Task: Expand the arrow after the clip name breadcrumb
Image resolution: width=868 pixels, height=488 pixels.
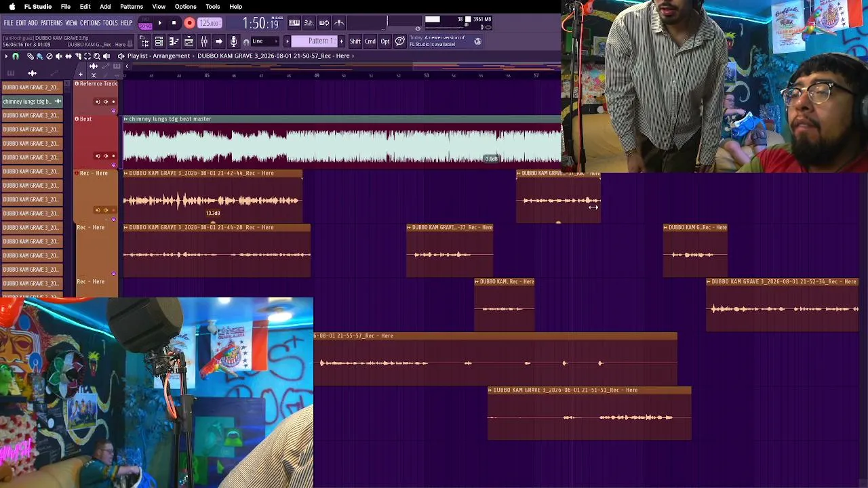Action: tap(355, 56)
